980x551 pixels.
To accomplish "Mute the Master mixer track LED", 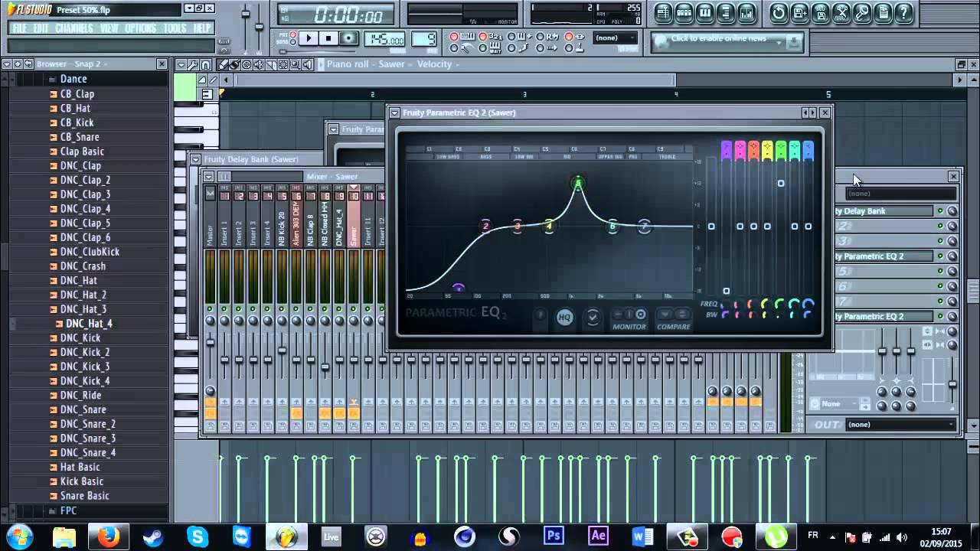I will pyautogui.click(x=210, y=309).
